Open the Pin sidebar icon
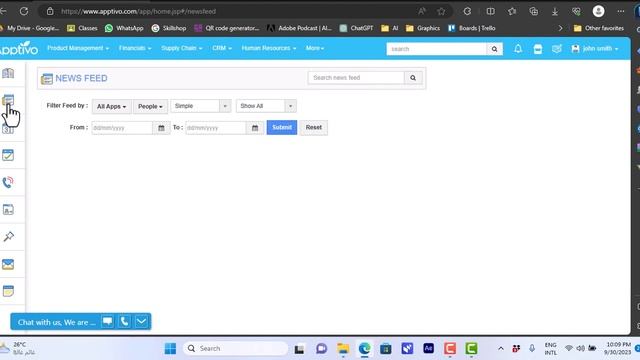Image resolution: width=640 pixels, height=360 pixels. point(8,236)
